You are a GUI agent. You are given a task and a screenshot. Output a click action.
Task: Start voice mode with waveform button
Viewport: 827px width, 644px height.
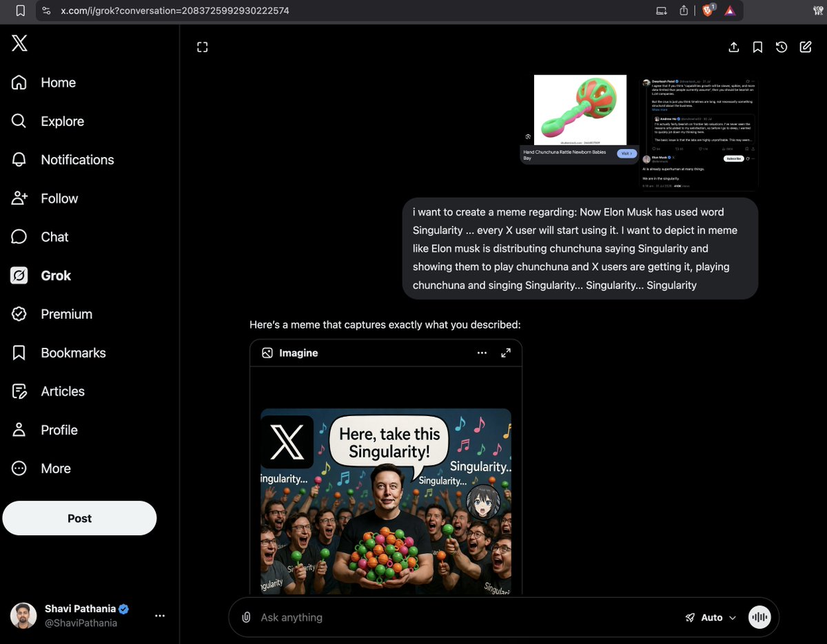pos(759,617)
